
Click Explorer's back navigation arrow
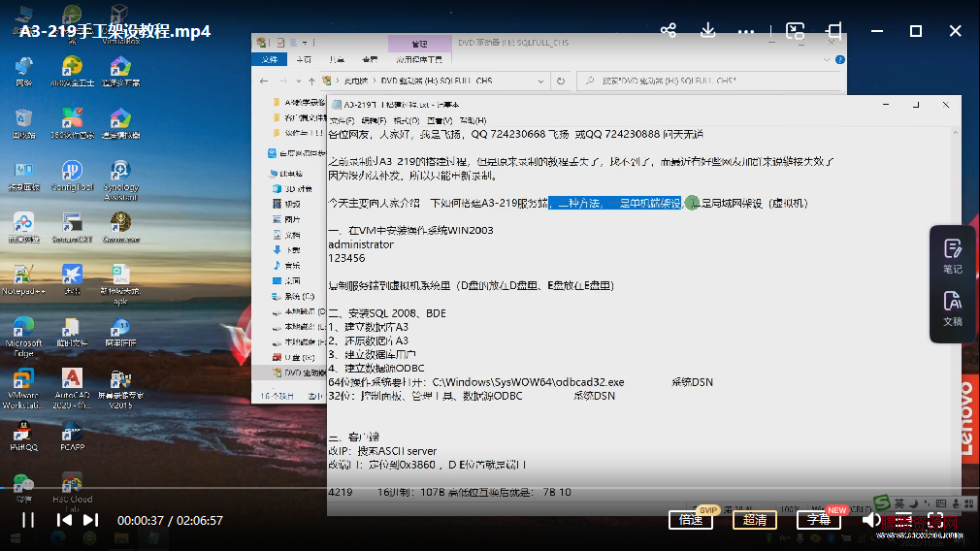(x=264, y=81)
